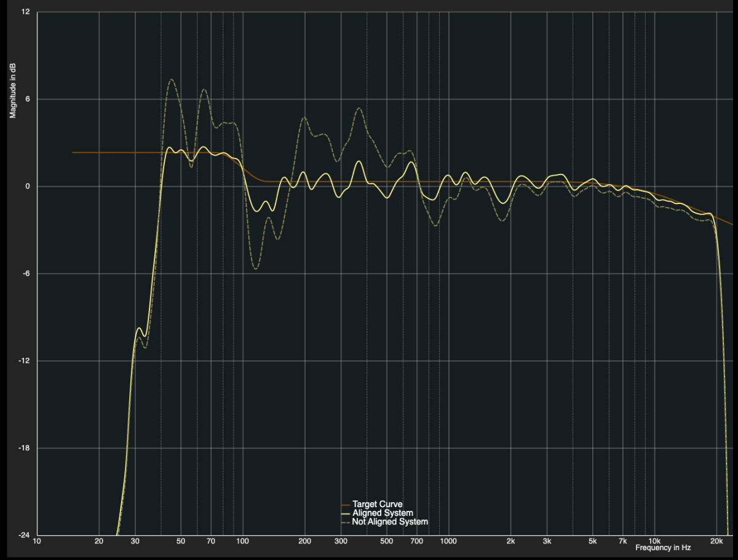This screenshot has width=738, height=560.
Task: Click the 30 Hz axis label
Action: 135,542
